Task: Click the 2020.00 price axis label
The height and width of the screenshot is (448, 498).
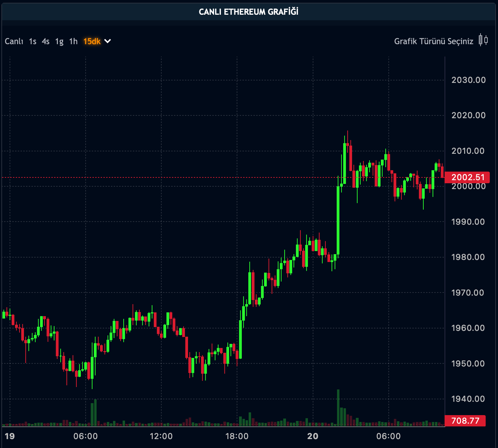Action: pyautogui.click(x=469, y=115)
